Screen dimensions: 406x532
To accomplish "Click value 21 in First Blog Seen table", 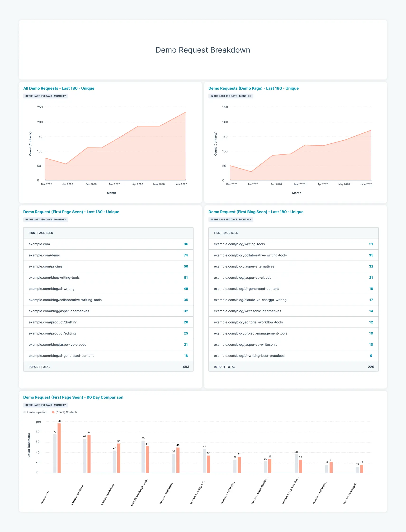I will (371, 277).
